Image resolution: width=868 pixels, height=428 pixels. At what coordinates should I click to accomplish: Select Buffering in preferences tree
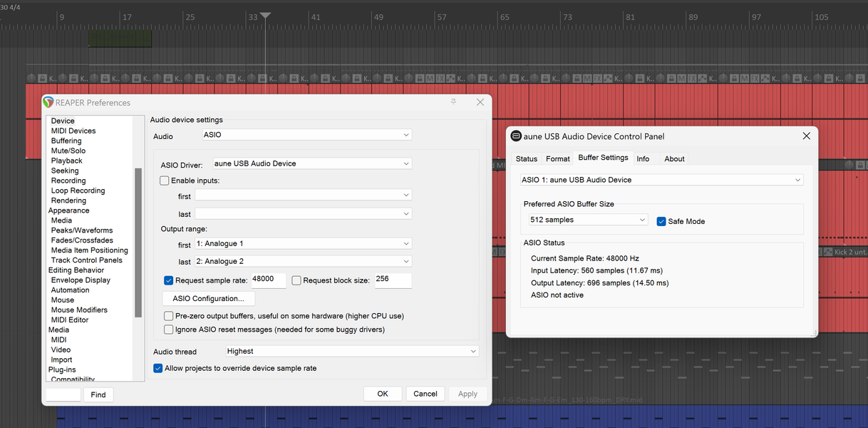tap(66, 141)
